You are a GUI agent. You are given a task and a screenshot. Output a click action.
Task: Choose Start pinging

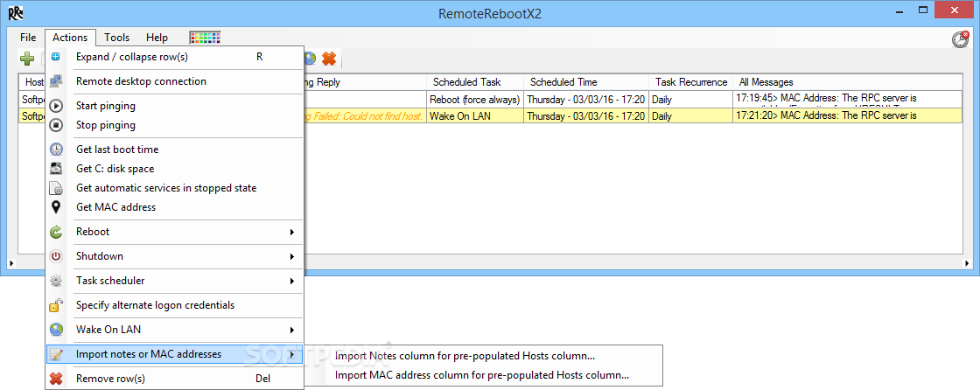(175, 107)
